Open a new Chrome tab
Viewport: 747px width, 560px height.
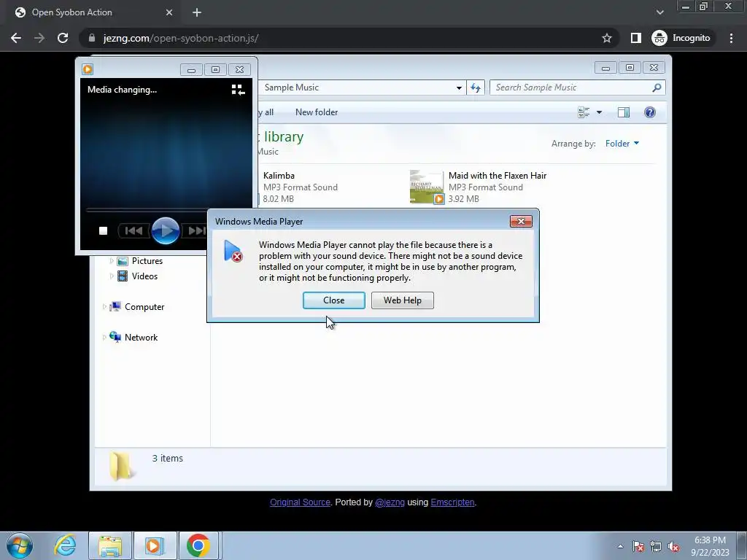[197, 13]
